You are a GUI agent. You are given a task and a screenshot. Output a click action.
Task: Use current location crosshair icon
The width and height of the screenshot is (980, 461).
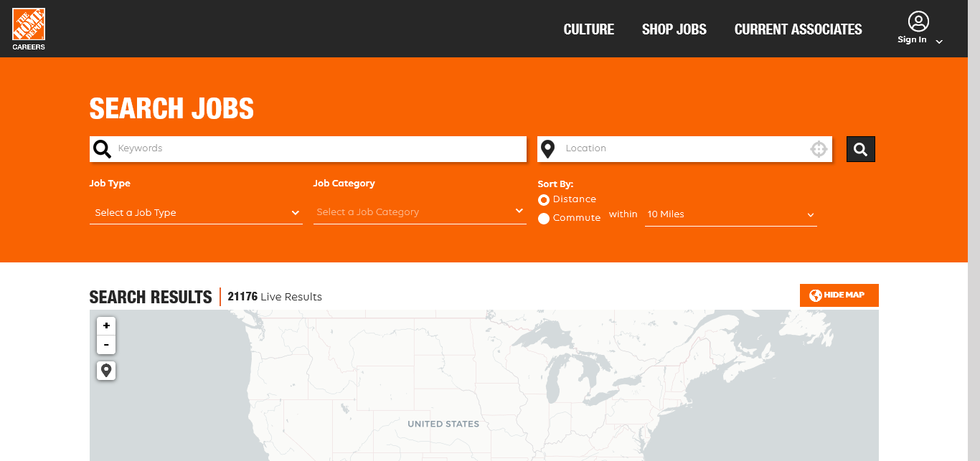tap(819, 149)
